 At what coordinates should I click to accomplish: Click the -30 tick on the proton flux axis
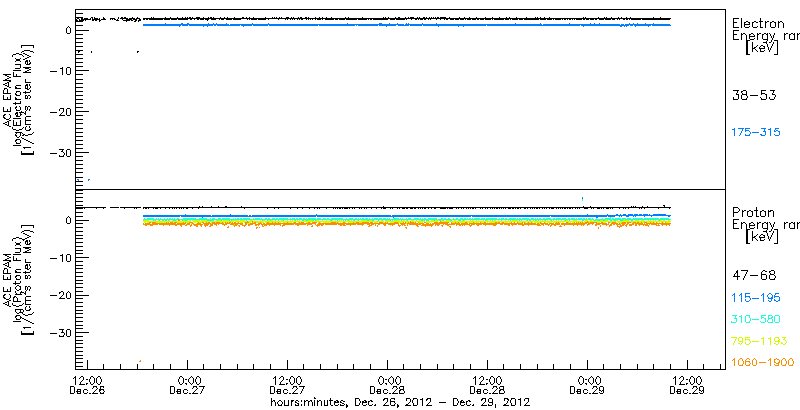(x=60, y=332)
